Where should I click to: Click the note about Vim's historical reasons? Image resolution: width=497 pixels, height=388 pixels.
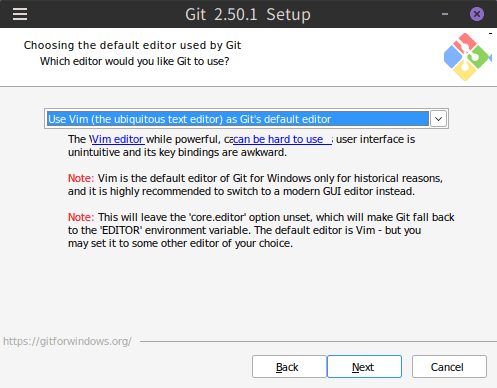pos(255,185)
